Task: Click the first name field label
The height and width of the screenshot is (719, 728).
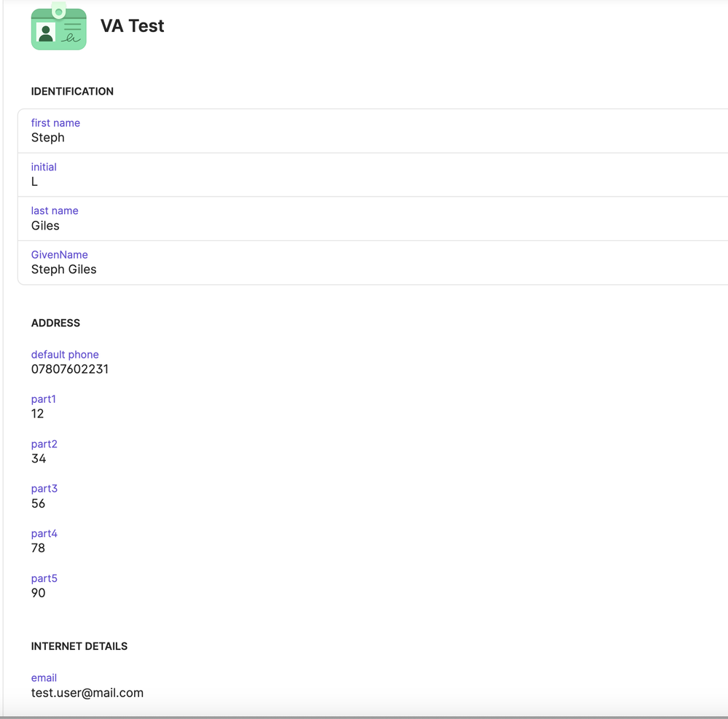Action: [x=55, y=123]
